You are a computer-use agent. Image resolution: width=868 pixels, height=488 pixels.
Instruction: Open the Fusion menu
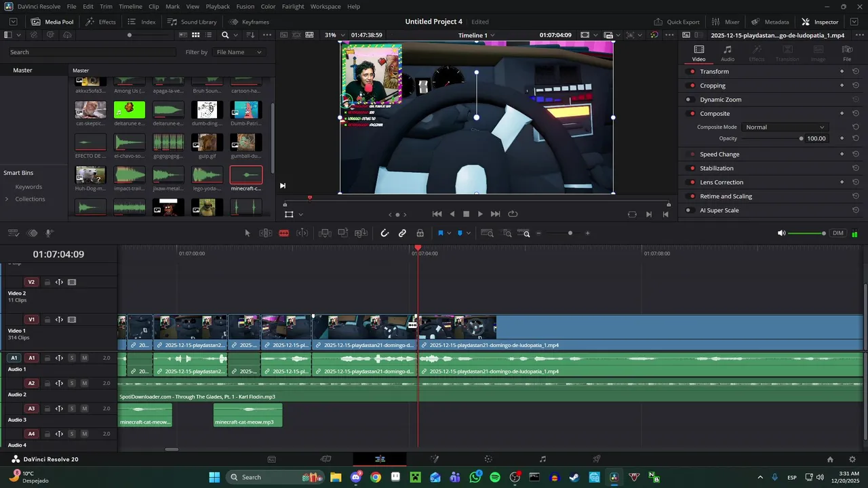(x=245, y=6)
